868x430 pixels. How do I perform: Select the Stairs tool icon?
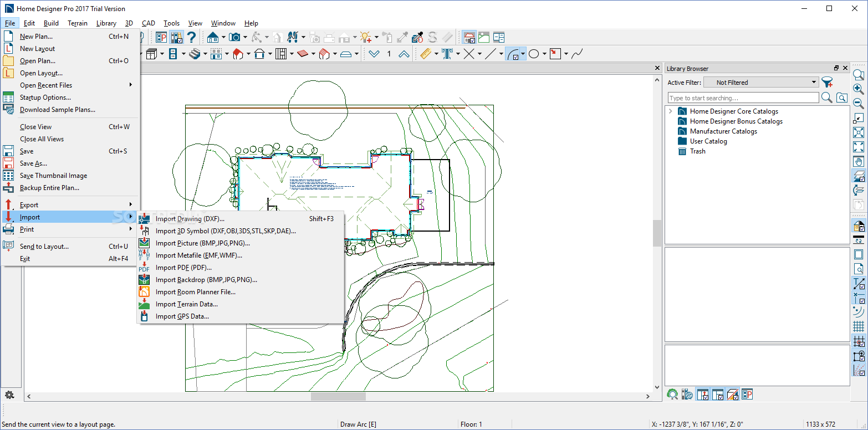[194, 54]
